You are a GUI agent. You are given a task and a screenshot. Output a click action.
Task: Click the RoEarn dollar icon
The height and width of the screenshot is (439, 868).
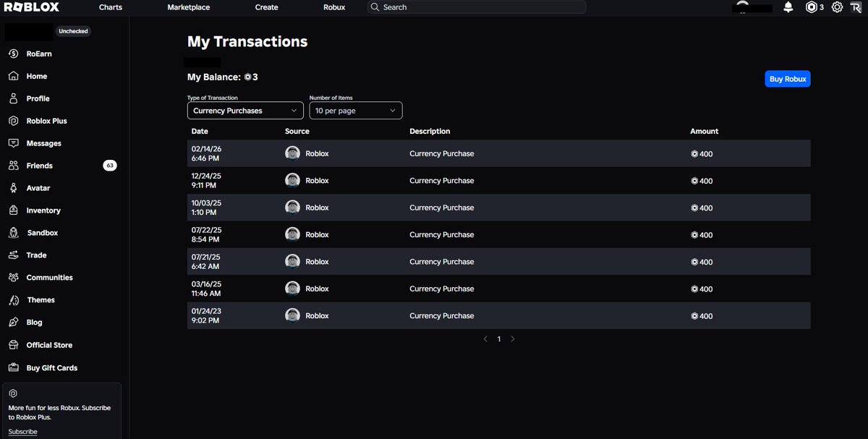click(13, 54)
